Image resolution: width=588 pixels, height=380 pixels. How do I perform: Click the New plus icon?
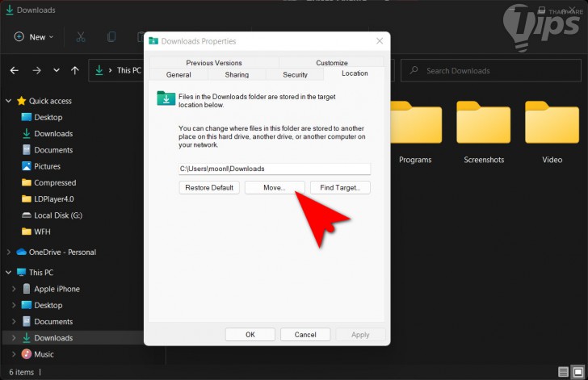pos(19,37)
